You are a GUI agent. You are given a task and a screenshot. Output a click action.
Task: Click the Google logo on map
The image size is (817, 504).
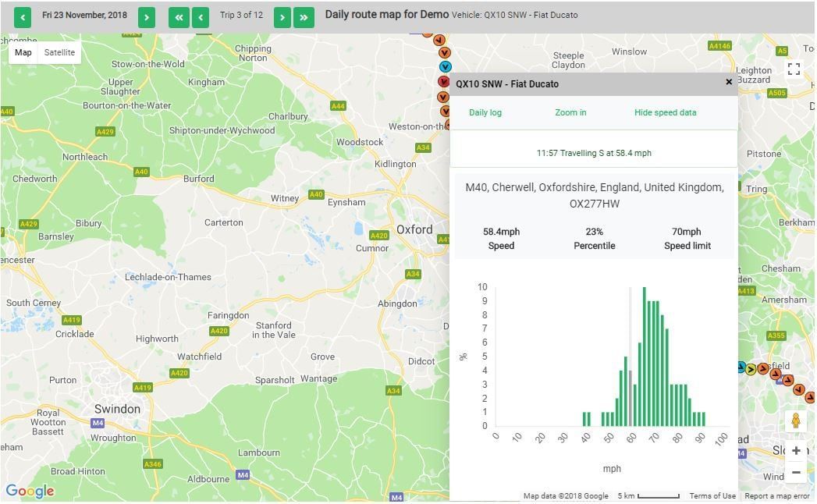(x=30, y=491)
